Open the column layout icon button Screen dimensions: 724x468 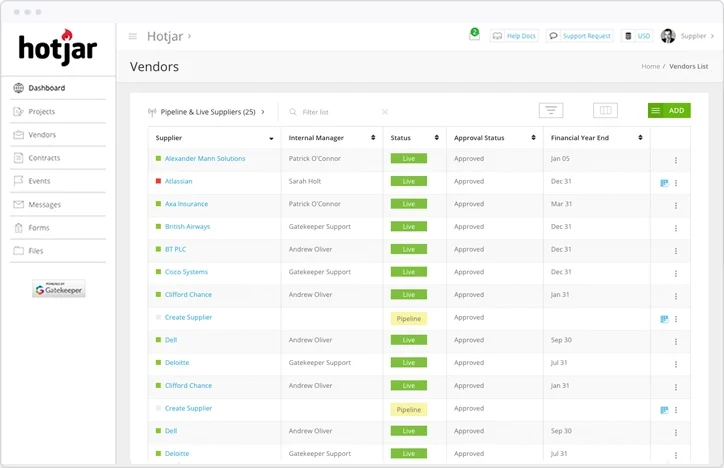[605, 110]
